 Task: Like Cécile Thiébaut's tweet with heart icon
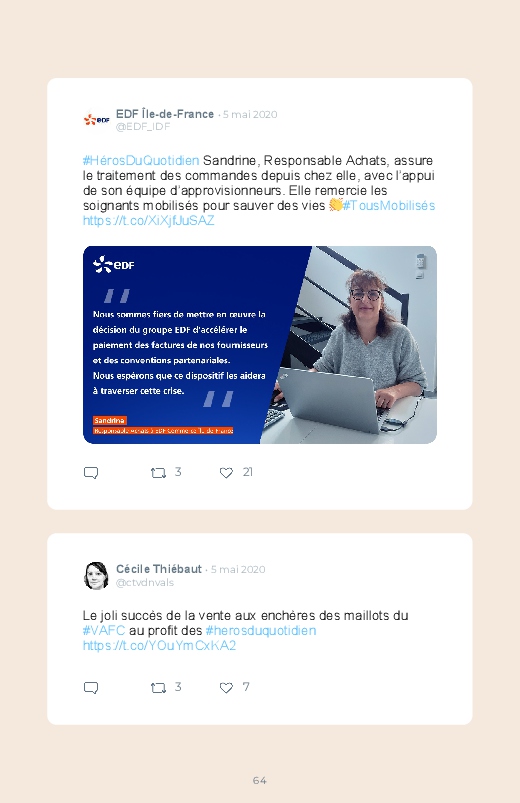226,688
